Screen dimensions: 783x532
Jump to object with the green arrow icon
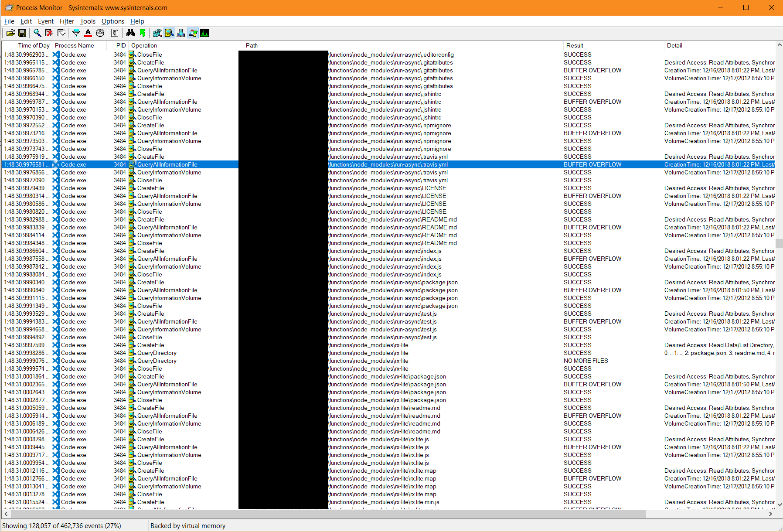tap(143, 33)
